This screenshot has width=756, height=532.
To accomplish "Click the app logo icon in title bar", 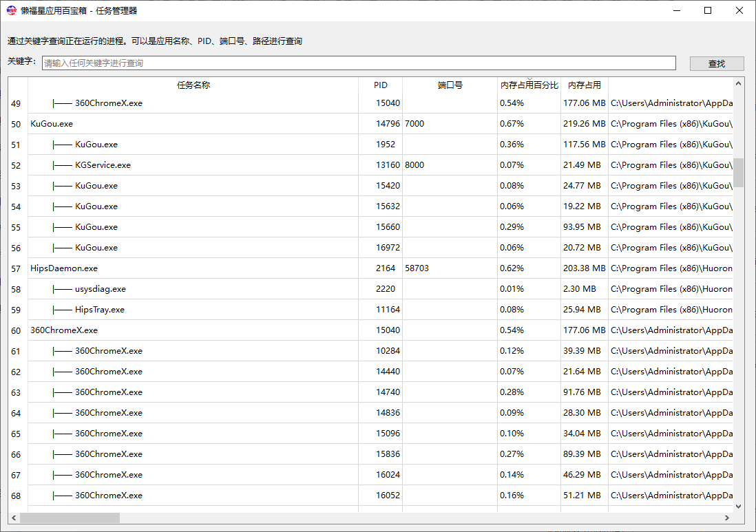I will tap(12, 10).
